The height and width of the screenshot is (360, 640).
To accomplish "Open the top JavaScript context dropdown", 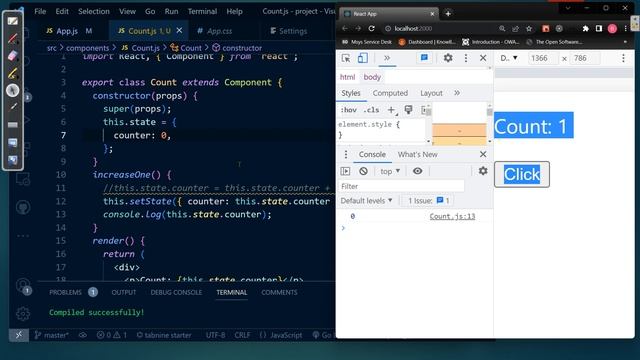I will point(390,171).
